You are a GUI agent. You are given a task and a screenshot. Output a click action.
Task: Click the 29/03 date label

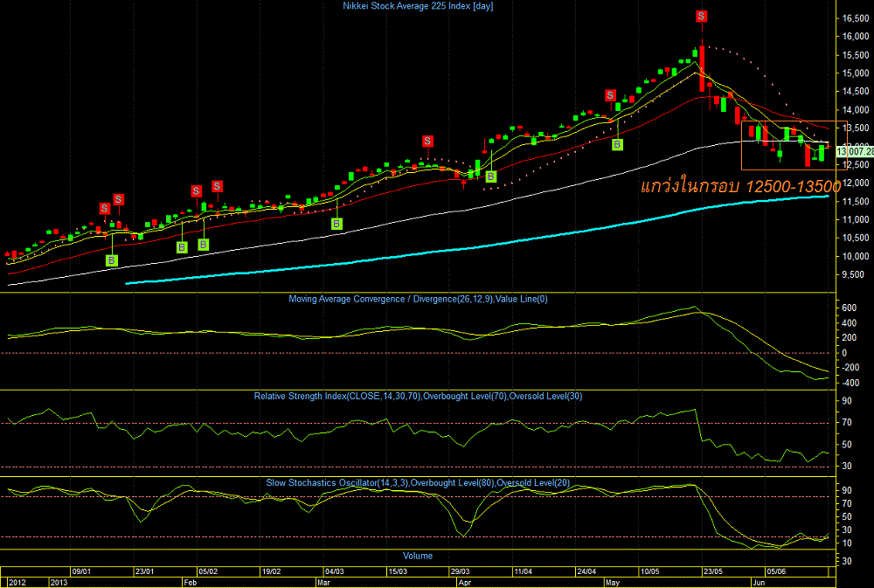pos(460,572)
